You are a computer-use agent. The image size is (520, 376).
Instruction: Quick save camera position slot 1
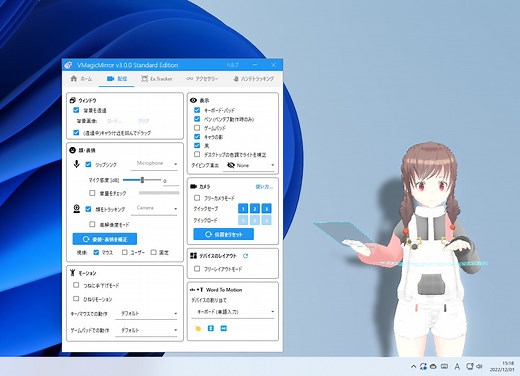point(243,209)
